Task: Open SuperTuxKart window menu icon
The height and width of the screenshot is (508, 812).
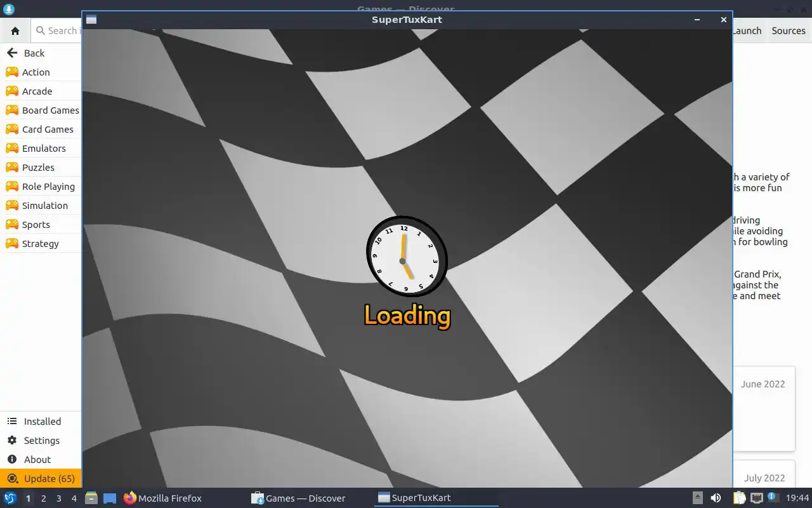Action: [91, 20]
